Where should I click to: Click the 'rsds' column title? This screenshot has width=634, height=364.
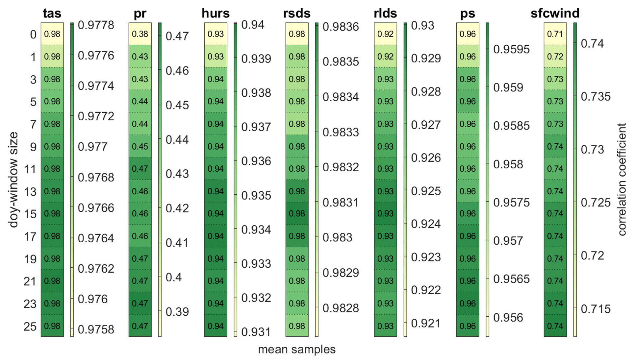click(297, 13)
